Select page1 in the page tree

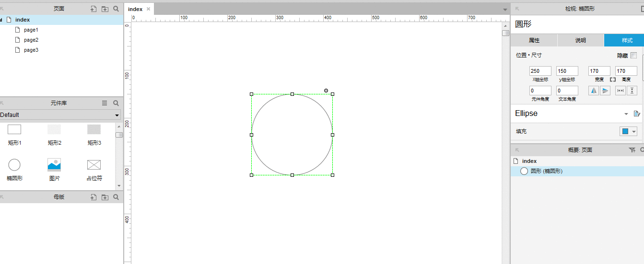(31, 30)
